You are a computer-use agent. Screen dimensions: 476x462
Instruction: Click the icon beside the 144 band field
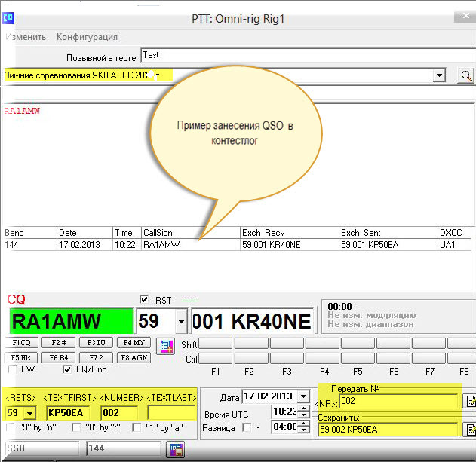[177, 450]
